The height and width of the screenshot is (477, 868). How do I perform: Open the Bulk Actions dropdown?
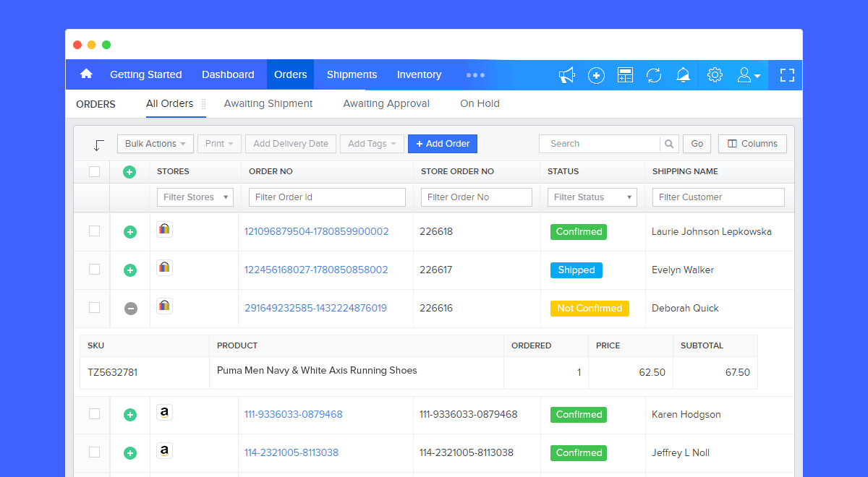click(155, 144)
